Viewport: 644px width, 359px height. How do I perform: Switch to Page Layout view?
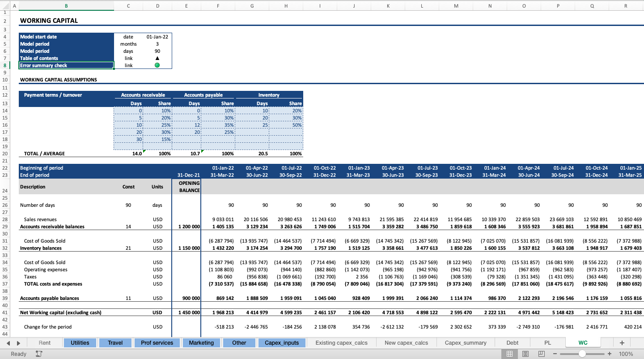[x=525, y=354]
